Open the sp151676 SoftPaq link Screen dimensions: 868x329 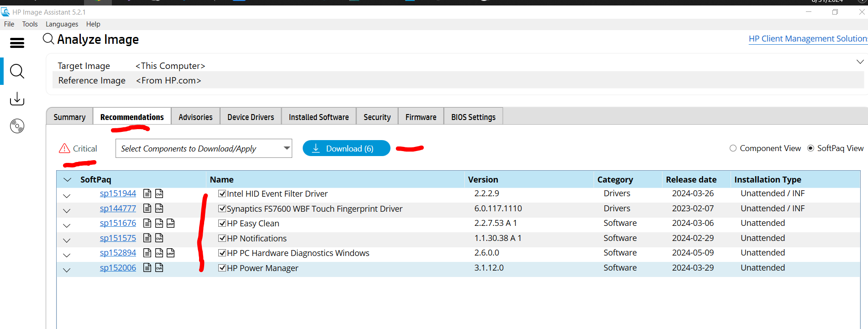pyautogui.click(x=118, y=223)
